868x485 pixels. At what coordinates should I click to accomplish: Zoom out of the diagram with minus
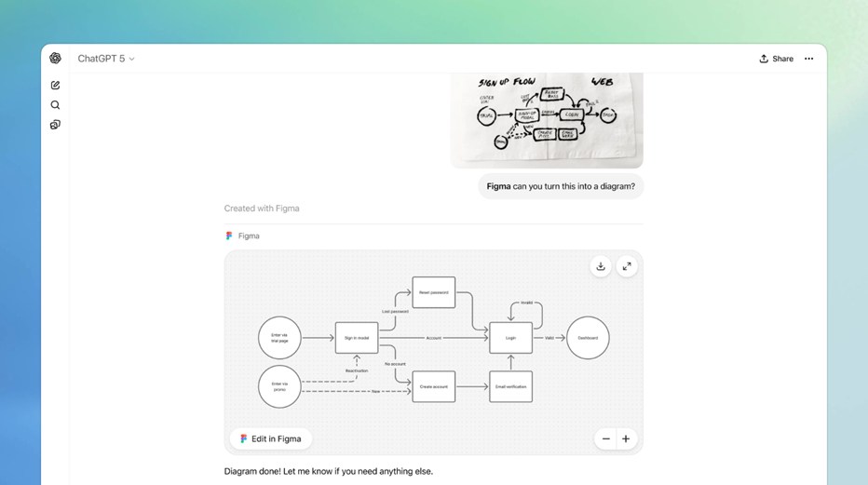pyautogui.click(x=605, y=438)
